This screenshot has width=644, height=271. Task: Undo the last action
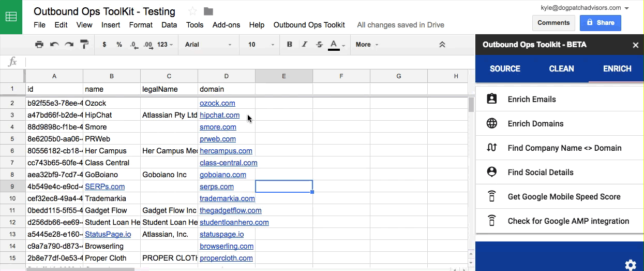tap(54, 45)
